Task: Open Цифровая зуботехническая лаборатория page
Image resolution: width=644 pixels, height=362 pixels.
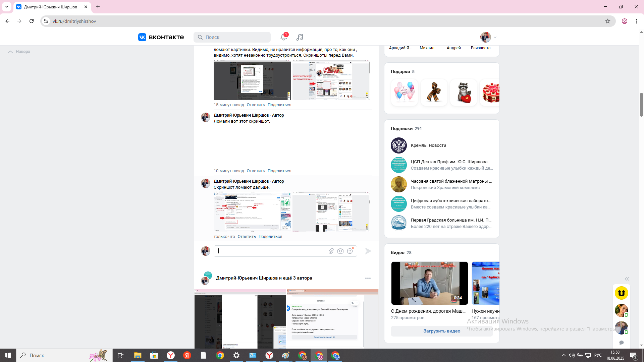Action: [442, 204]
